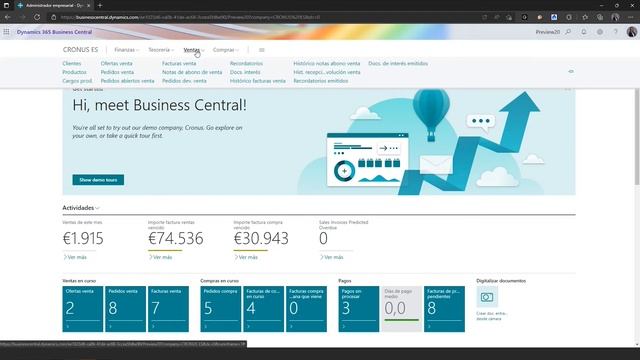The image size is (640, 360).
Task: Open a new browser tab with plus icon
Action: pyautogui.click(x=100, y=5)
